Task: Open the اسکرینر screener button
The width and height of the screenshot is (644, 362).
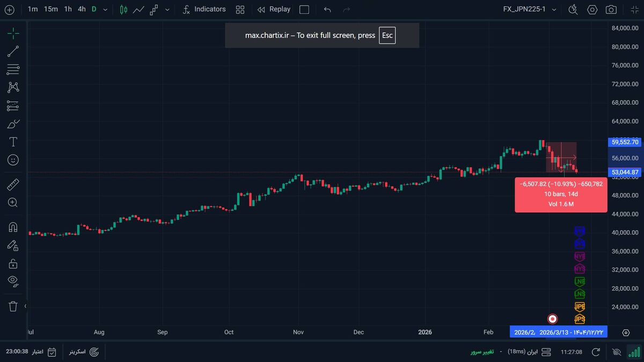Action: (x=84, y=352)
